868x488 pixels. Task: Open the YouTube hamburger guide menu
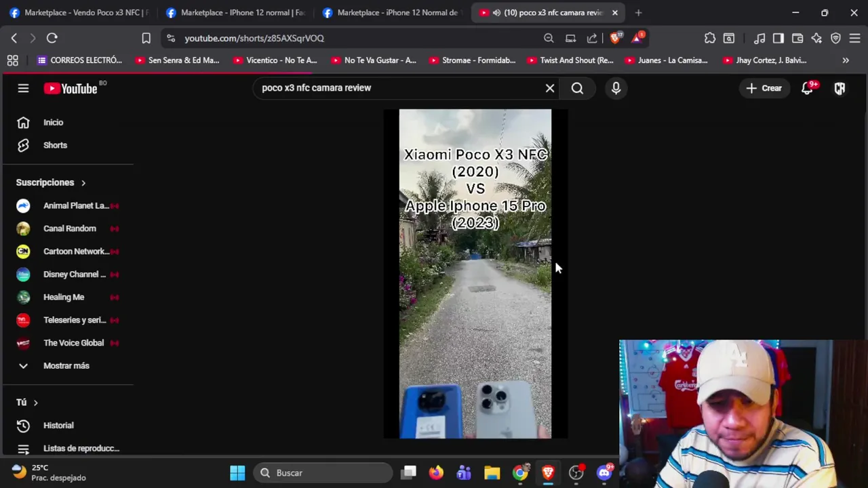[x=23, y=88]
